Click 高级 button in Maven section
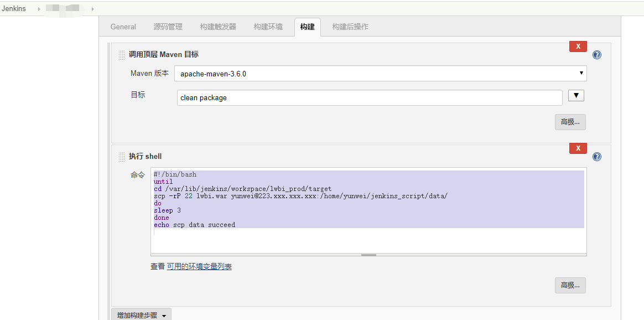This screenshot has height=320, width=644. tap(570, 122)
